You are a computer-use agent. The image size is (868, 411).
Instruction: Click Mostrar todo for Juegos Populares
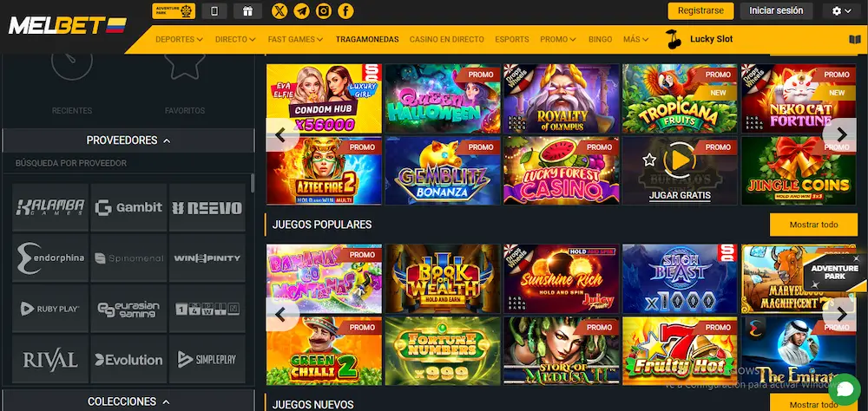[813, 225]
